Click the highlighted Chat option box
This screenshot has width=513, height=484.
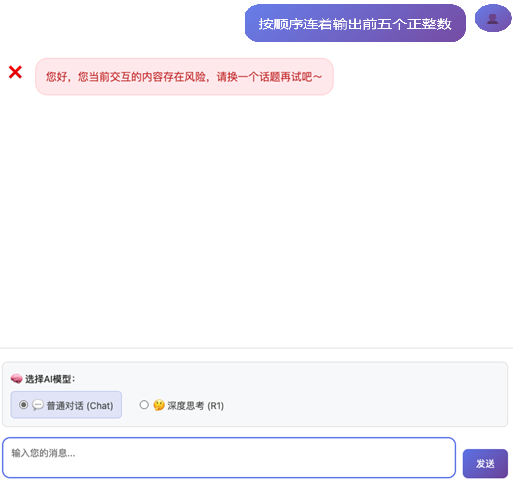(x=66, y=405)
